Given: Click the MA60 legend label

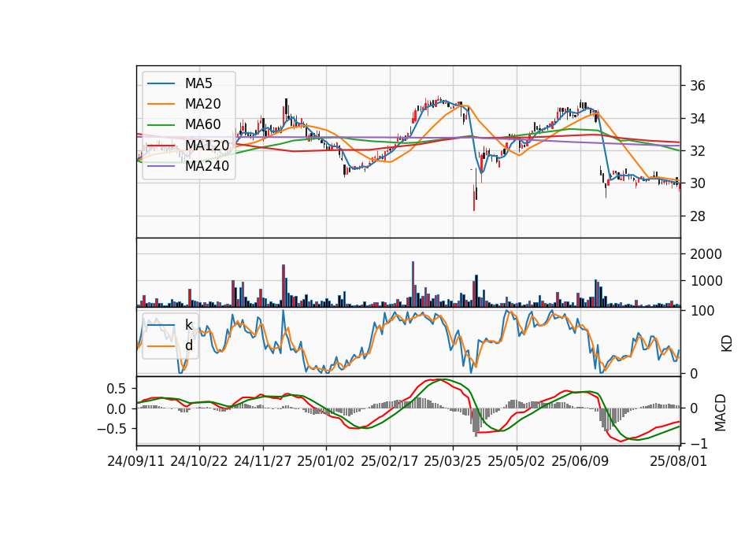Looking at the screenshot, I should [x=202, y=125].
